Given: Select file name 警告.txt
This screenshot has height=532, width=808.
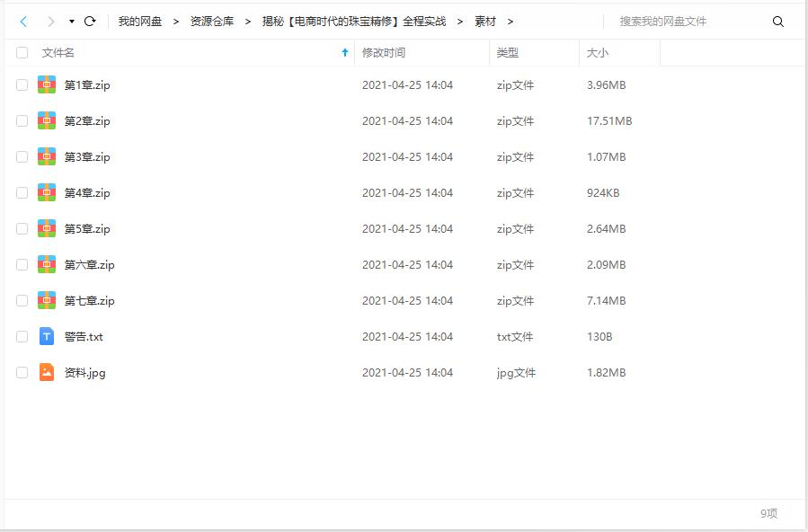Looking at the screenshot, I should click(x=84, y=337).
